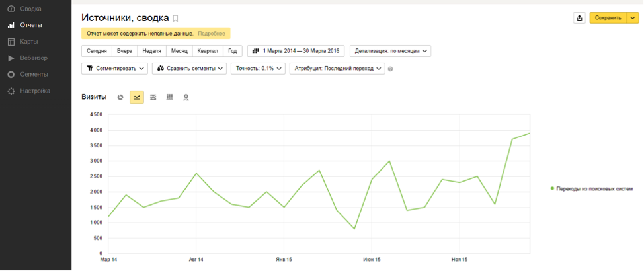644x271 pixels.
Task: Select the line chart view
Action: [137, 97]
